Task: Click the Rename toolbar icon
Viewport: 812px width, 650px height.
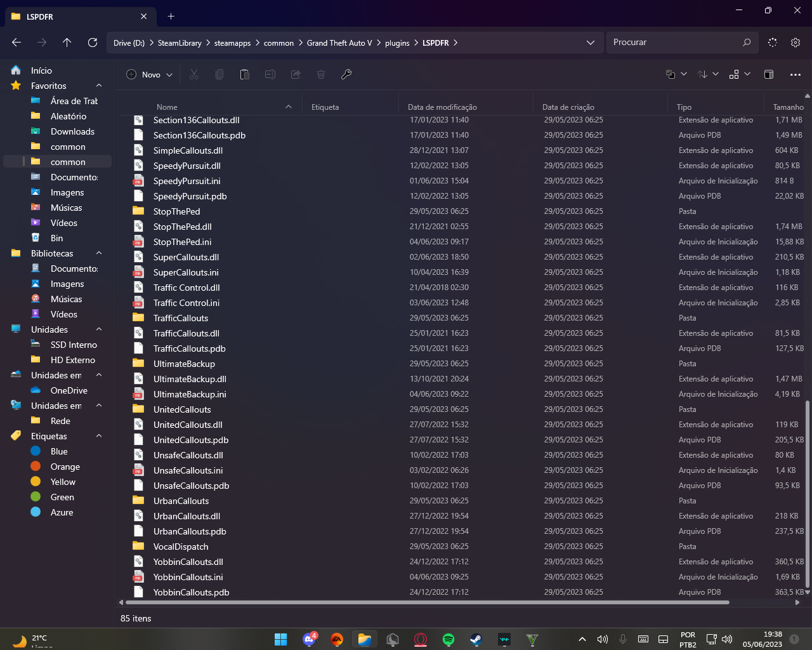Action: tap(270, 74)
